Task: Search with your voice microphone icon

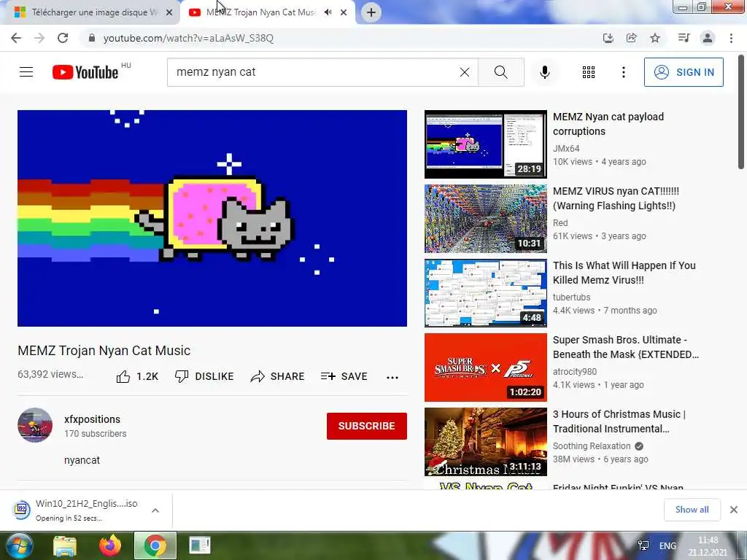Action: click(544, 72)
